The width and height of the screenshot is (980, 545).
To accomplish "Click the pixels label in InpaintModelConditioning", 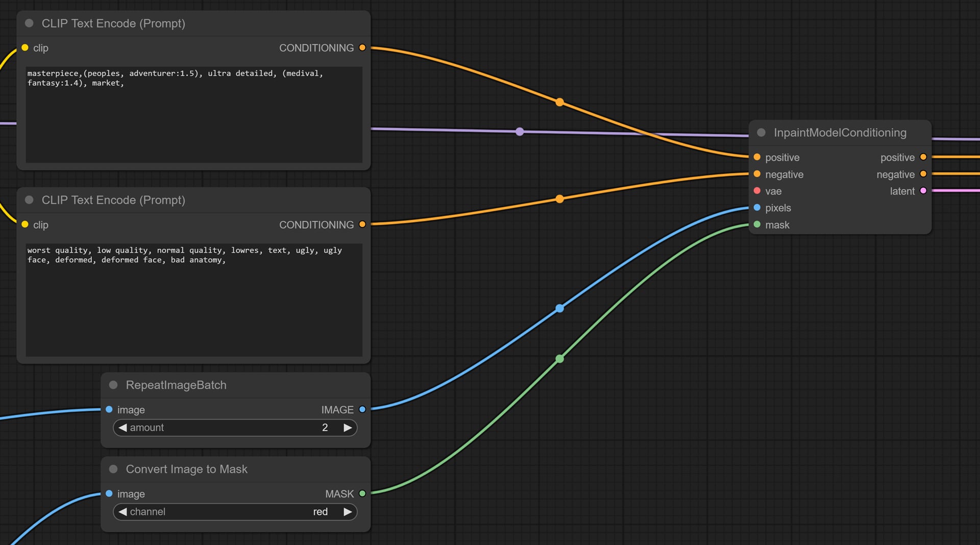I will (778, 208).
